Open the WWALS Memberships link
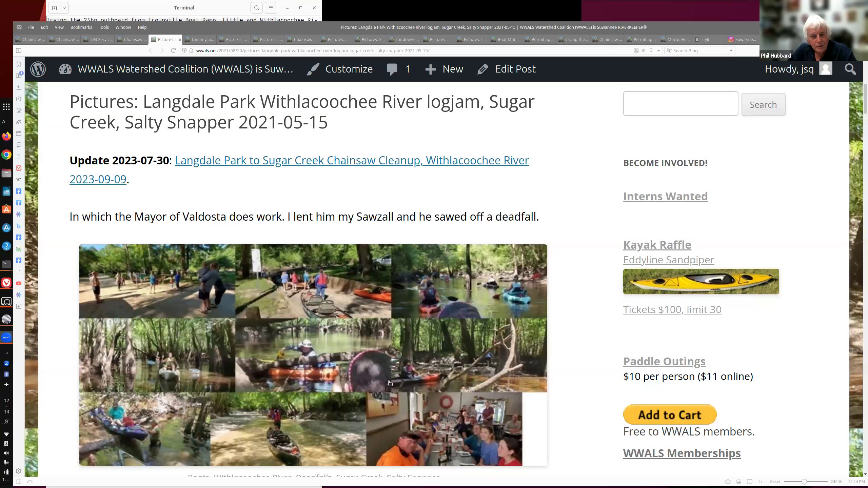This screenshot has height=488, width=868. click(682, 453)
